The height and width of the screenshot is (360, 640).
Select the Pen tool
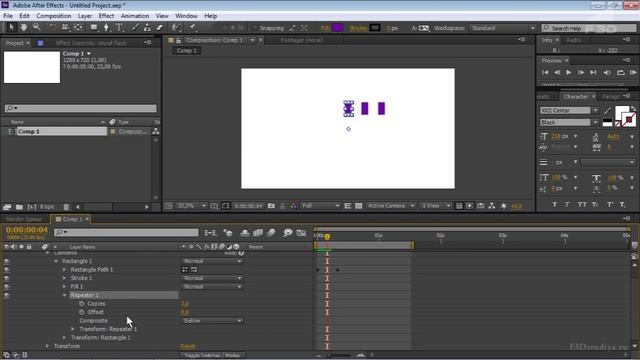pyautogui.click(x=106, y=27)
